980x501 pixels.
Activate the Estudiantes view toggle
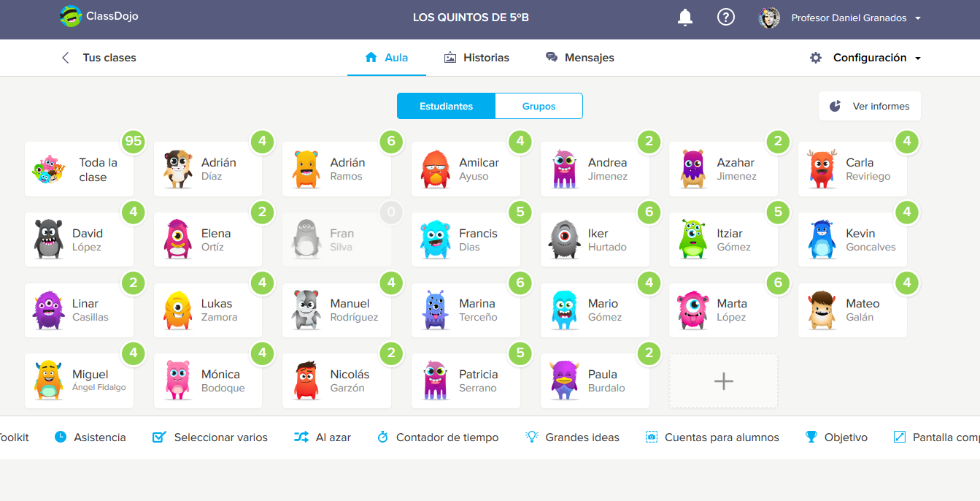coord(446,106)
